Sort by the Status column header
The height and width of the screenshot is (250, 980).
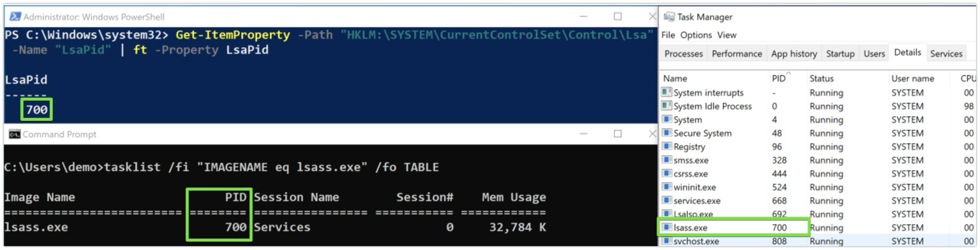pos(822,78)
